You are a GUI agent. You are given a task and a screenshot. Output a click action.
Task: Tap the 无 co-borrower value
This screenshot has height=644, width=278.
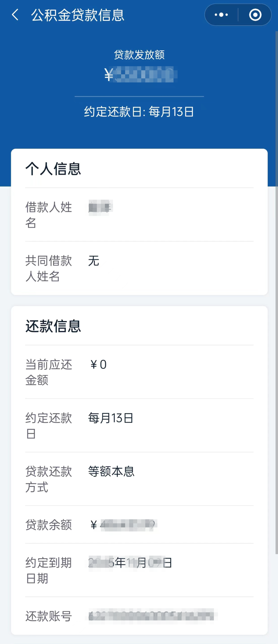[x=94, y=261]
